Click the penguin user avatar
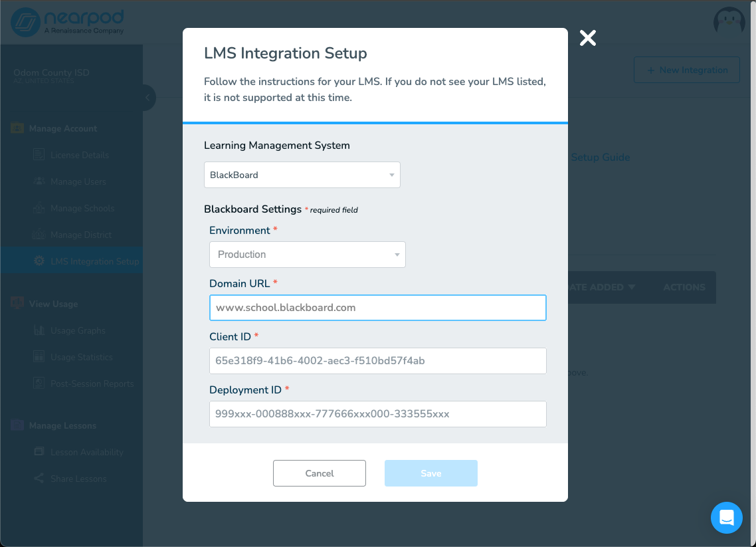 pos(729,21)
